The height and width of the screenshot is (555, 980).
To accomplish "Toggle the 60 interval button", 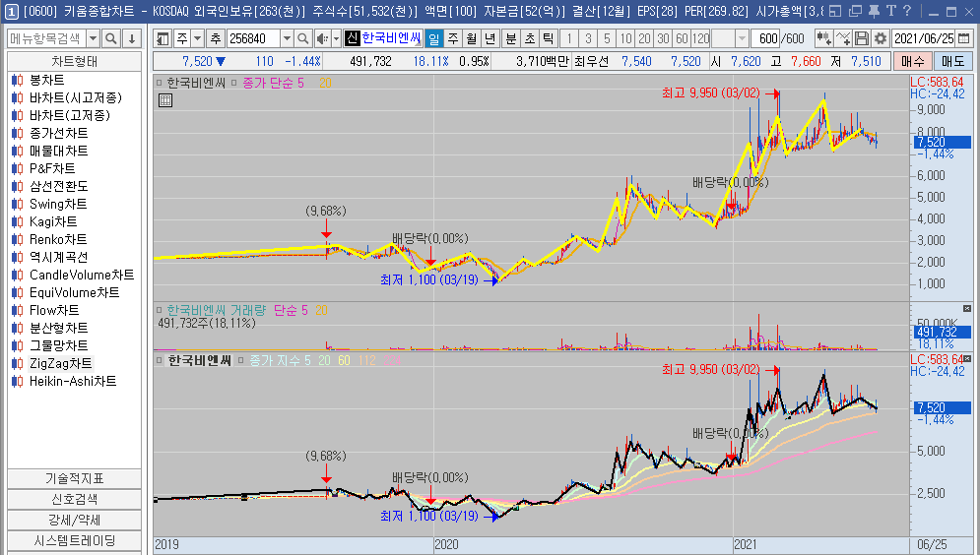I will pyautogui.click(x=682, y=38).
